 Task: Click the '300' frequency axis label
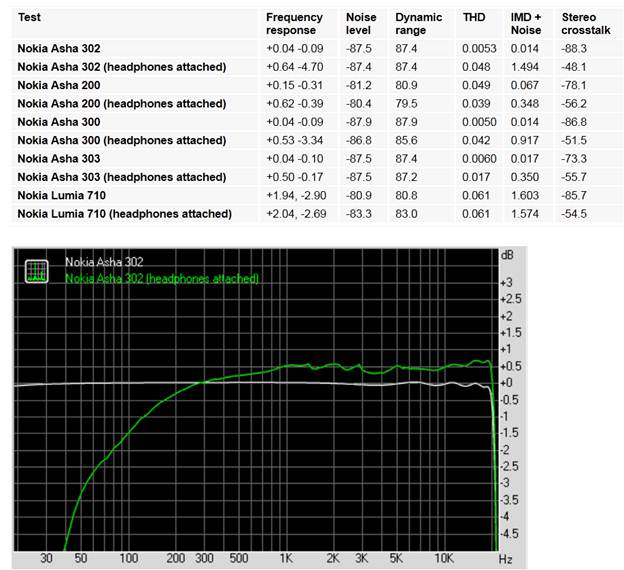(204, 558)
